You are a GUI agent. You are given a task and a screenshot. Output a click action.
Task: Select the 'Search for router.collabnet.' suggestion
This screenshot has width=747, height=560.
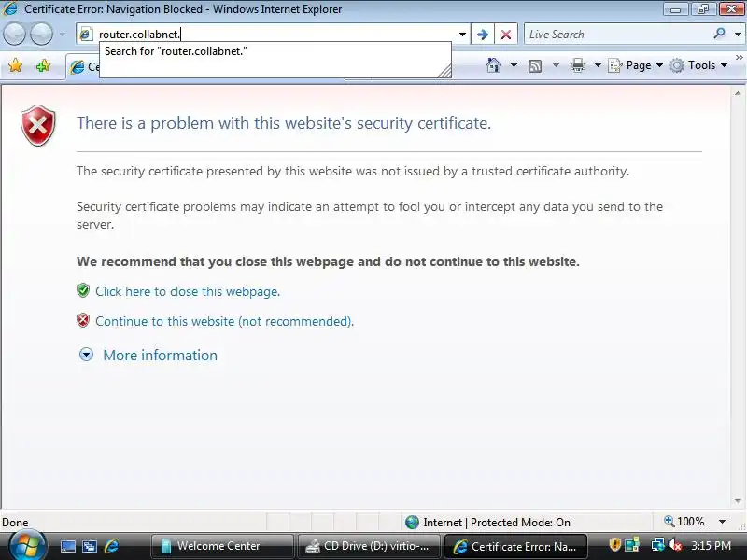[275, 51]
